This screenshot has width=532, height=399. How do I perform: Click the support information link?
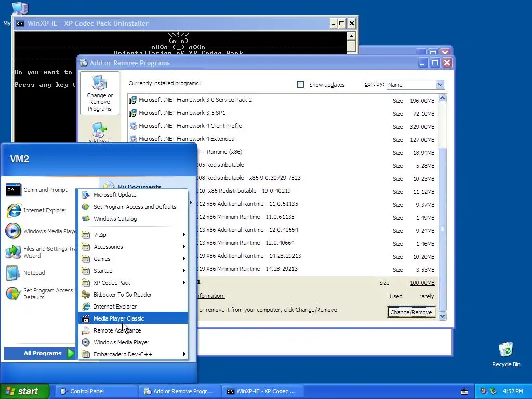point(211,296)
